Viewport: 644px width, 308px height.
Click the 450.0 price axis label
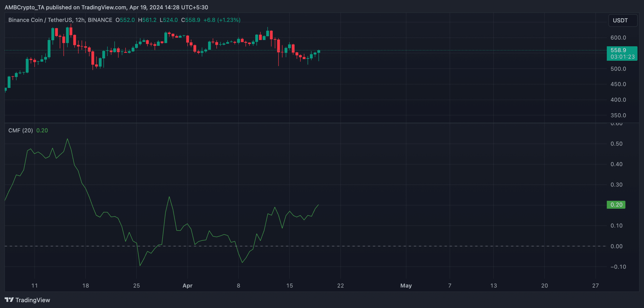618,84
